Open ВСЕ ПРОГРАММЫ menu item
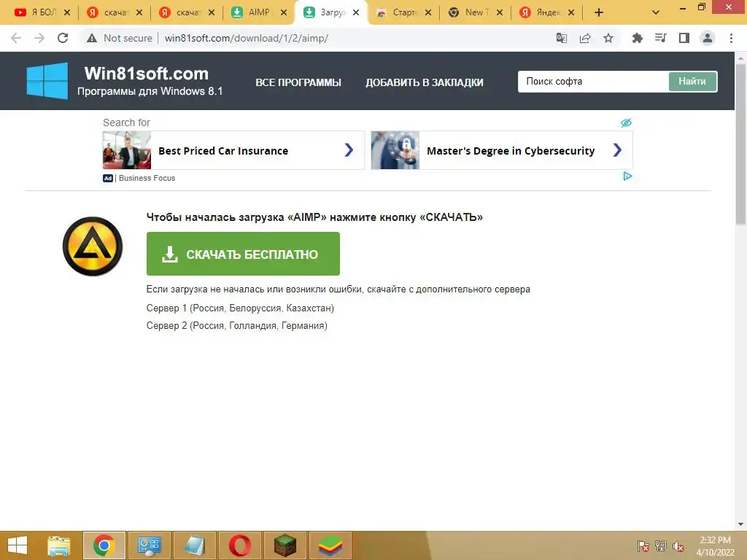Image resolution: width=747 pixels, height=560 pixels. click(x=298, y=82)
